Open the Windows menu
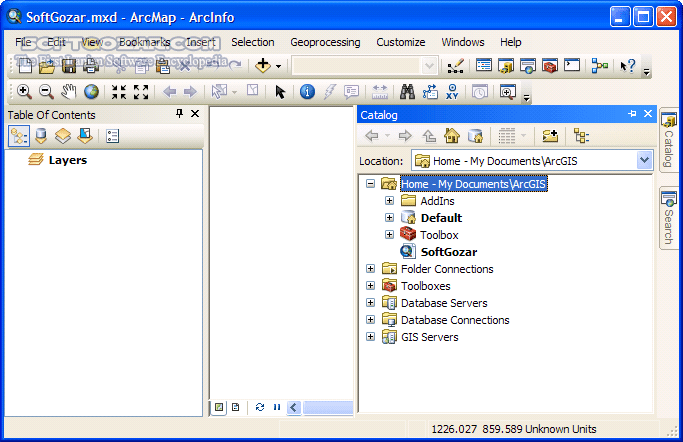This screenshot has width=683, height=442. (463, 42)
